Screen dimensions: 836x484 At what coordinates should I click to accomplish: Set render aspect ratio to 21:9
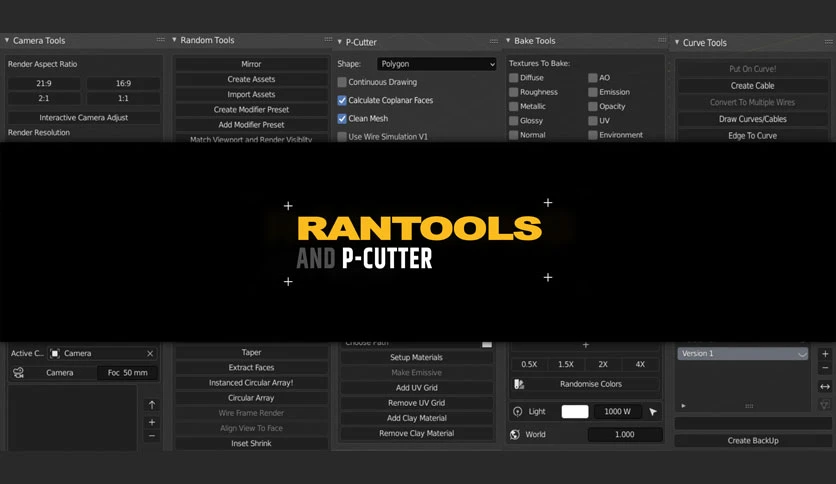coord(44,84)
